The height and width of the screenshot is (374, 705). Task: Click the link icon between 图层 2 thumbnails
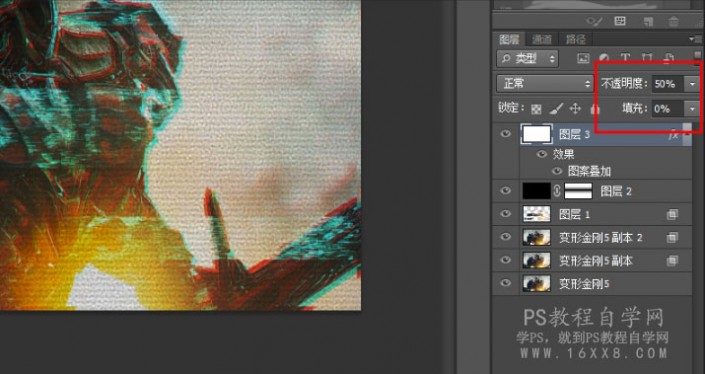(x=557, y=191)
